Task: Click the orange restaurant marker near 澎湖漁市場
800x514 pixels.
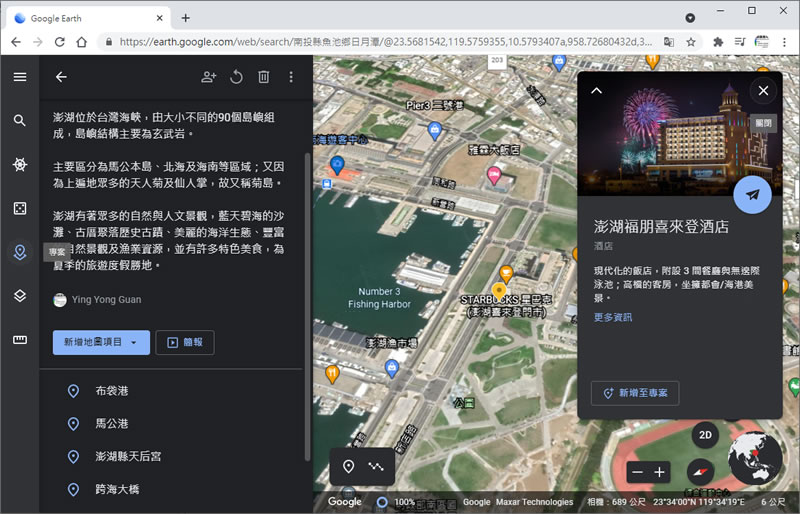Action: [x=332, y=375]
